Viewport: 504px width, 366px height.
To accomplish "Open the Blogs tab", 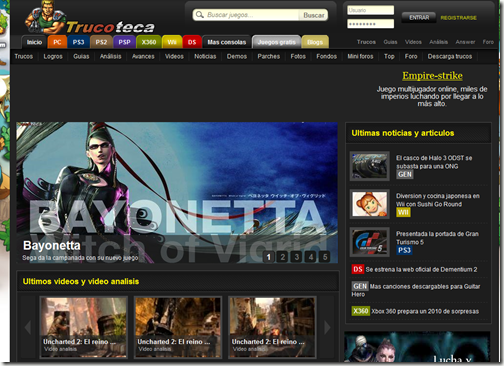I will coord(315,42).
